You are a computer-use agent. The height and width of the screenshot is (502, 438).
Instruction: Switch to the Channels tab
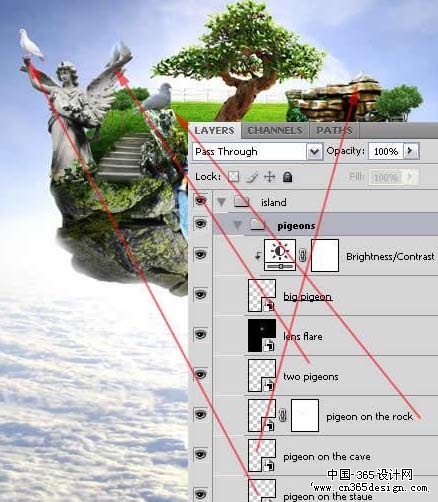tap(275, 130)
